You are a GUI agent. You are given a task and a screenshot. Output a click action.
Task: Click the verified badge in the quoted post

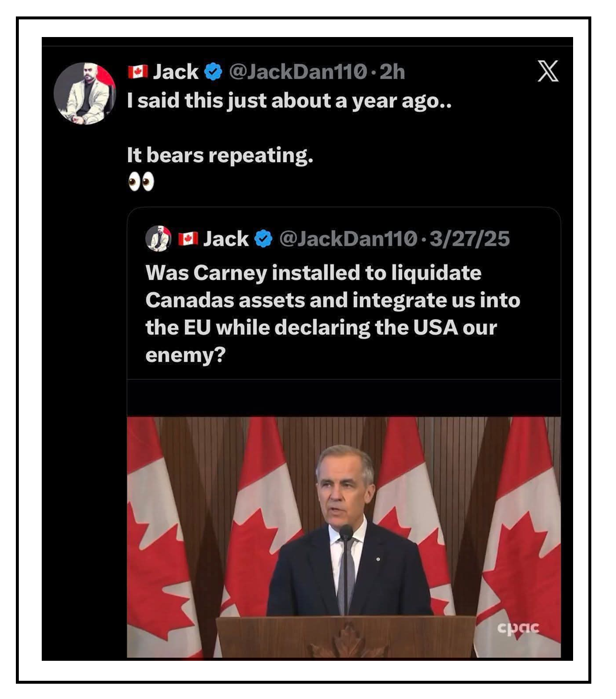(x=264, y=239)
